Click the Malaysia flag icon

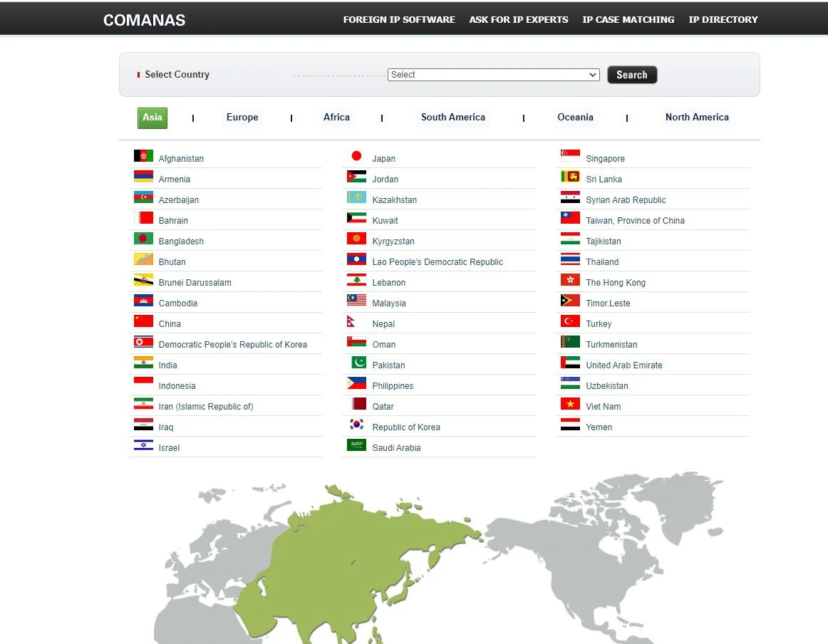point(356,301)
